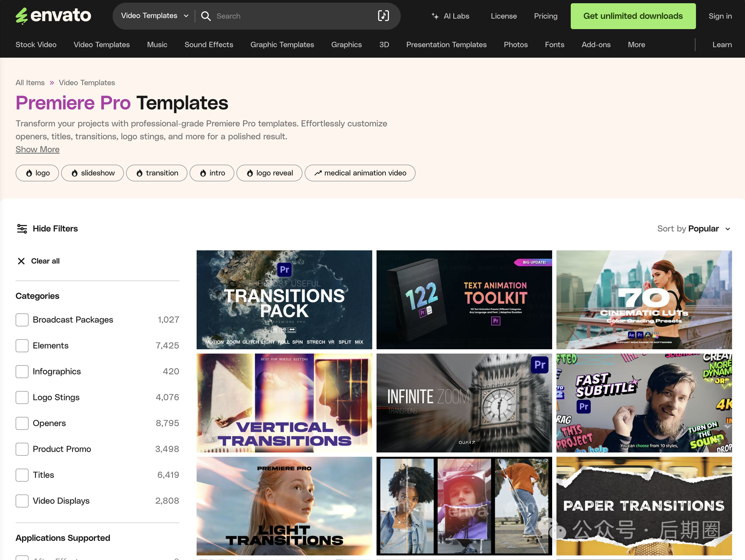
Task: Click the Clear all X icon
Action: pos(21,261)
